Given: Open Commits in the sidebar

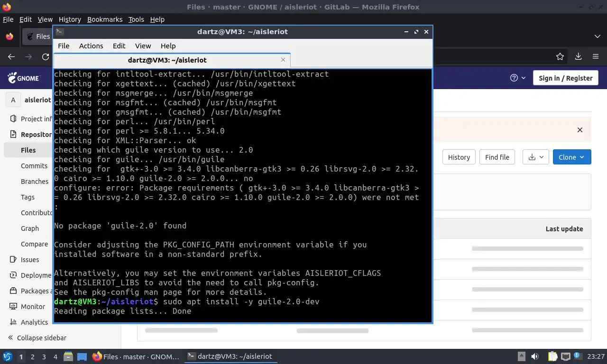Looking at the screenshot, I should [x=34, y=166].
